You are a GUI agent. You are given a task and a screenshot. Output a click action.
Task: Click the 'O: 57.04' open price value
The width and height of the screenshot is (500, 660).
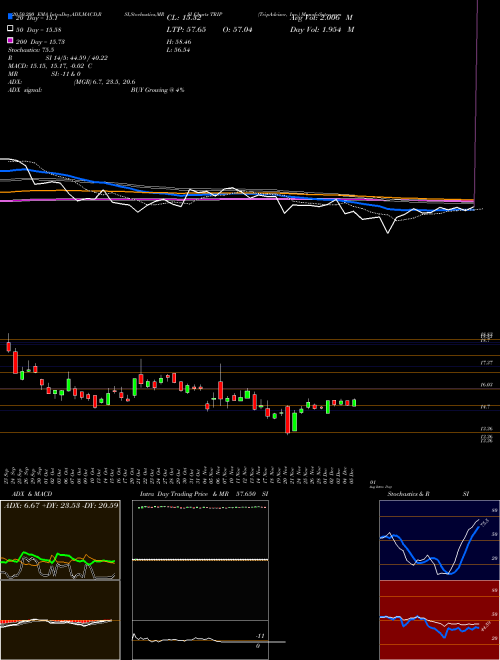tap(237, 30)
